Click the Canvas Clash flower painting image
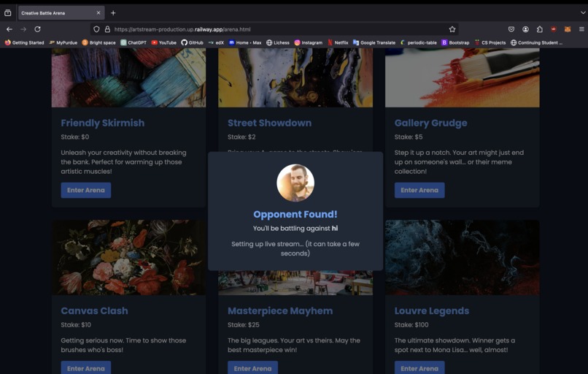The width and height of the screenshot is (588, 374). 128,258
